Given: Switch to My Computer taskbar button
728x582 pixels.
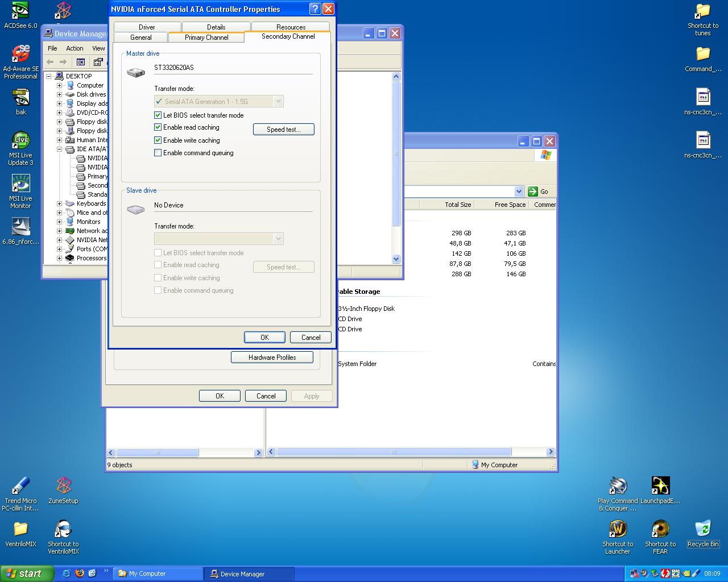Looking at the screenshot, I should pyautogui.click(x=158, y=573).
